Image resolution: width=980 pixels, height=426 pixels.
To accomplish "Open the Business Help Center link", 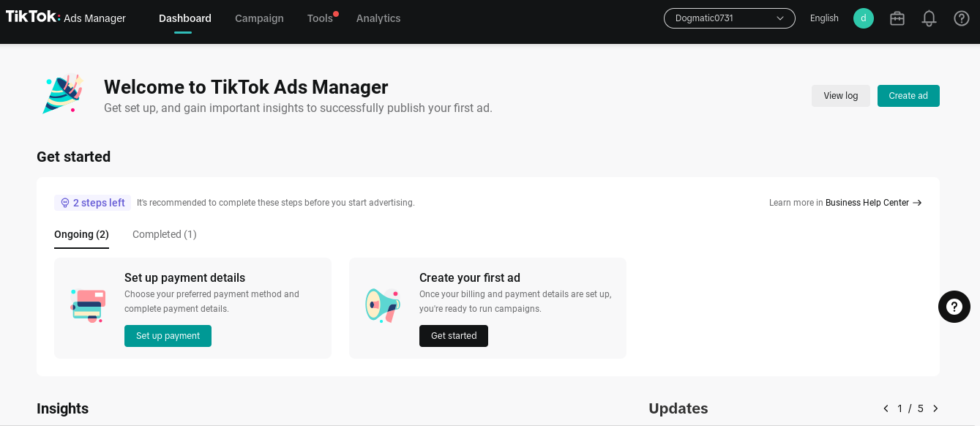I will point(867,203).
